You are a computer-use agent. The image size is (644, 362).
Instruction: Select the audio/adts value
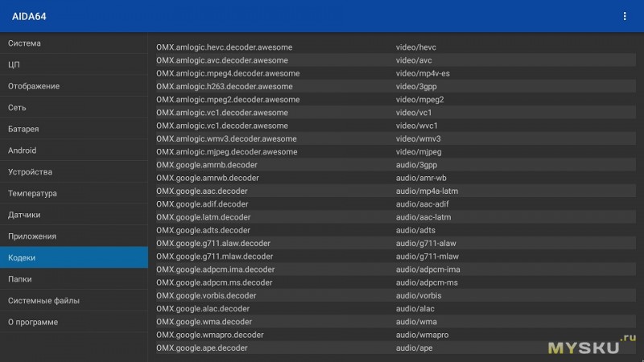click(x=415, y=230)
